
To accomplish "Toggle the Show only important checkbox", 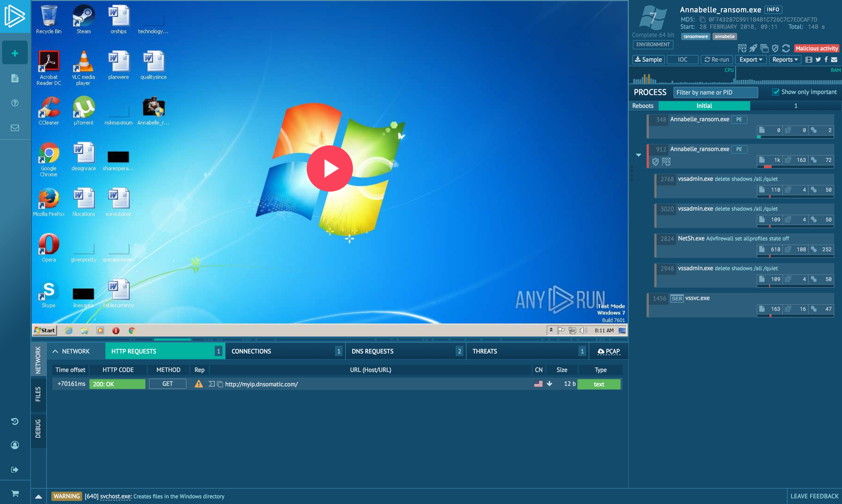I will pos(776,92).
